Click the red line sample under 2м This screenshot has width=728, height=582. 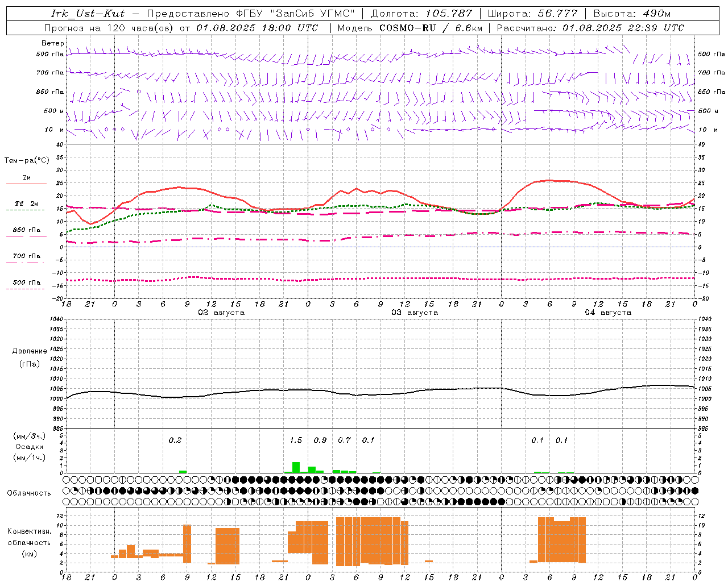[26, 184]
